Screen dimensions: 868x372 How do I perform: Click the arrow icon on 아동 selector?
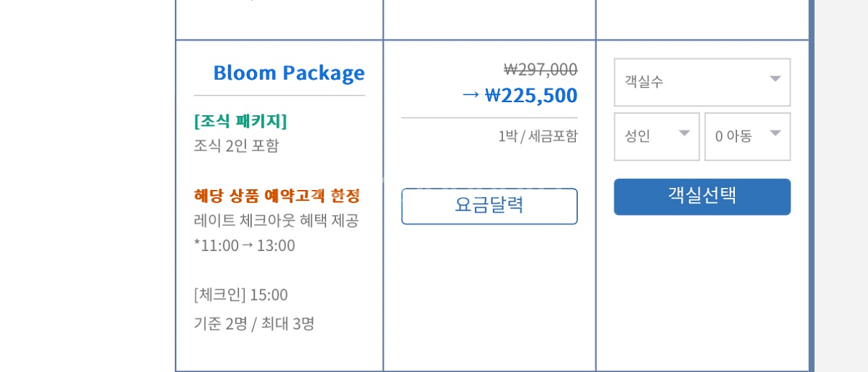point(775,133)
